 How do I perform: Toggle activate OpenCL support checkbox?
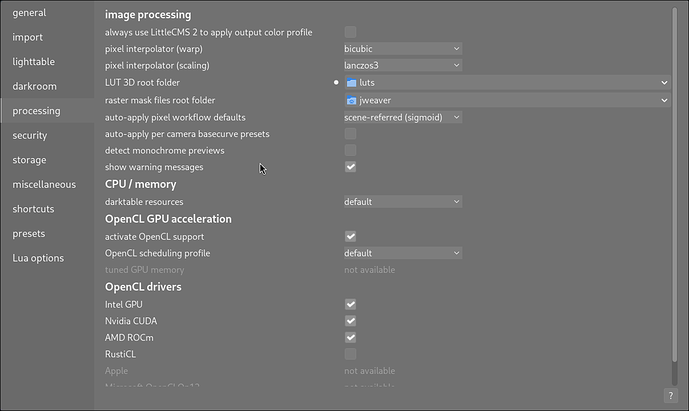(x=350, y=237)
